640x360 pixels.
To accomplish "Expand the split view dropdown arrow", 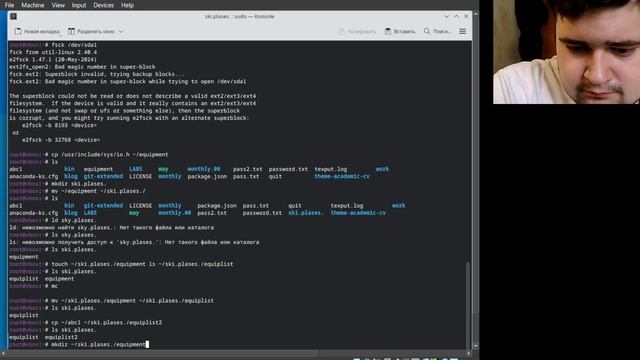I will (121, 31).
